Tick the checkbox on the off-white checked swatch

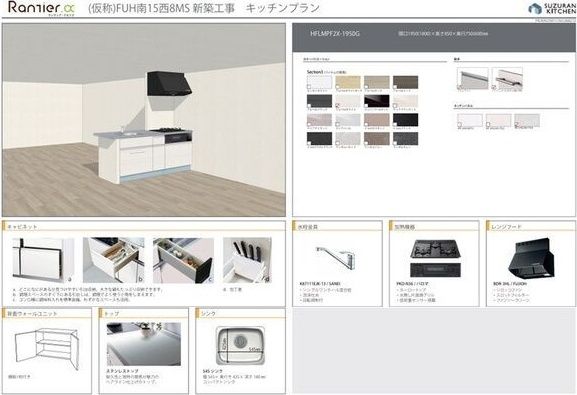(x=338, y=106)
